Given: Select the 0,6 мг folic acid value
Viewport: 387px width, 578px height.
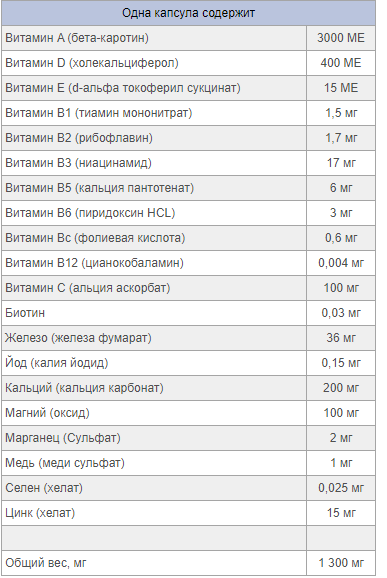Looking at the screenshot, I should (x=341, y=238).
